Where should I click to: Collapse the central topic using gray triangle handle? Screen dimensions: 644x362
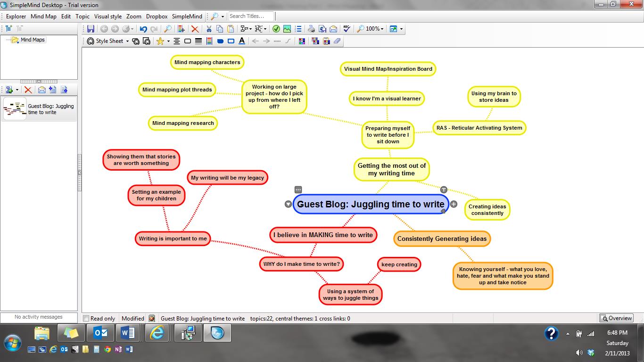click(x=289, y=204)
